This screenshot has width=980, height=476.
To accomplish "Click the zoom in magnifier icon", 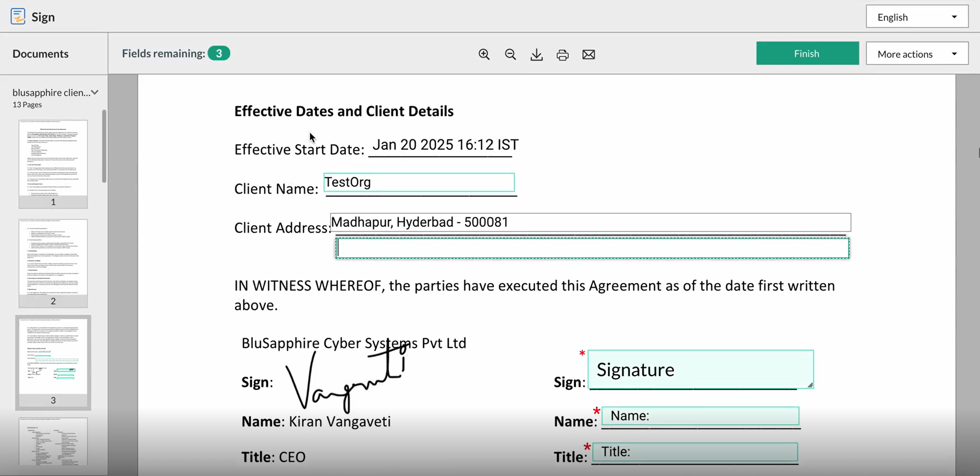I will (x=484, y=54).
